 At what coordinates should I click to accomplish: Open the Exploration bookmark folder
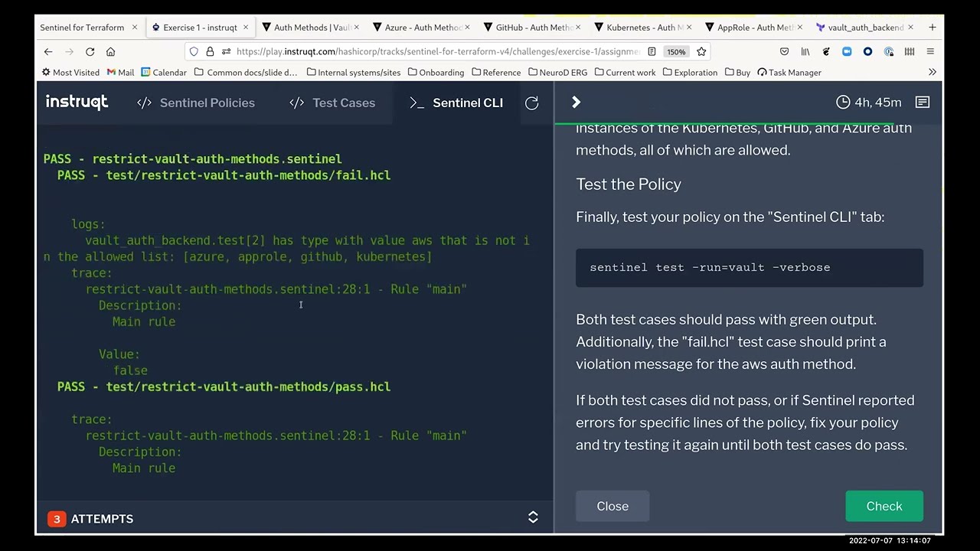(690, 72)
